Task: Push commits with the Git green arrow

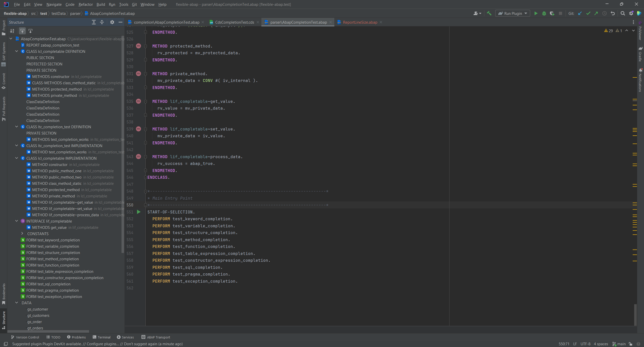Action: click(596, 13)
